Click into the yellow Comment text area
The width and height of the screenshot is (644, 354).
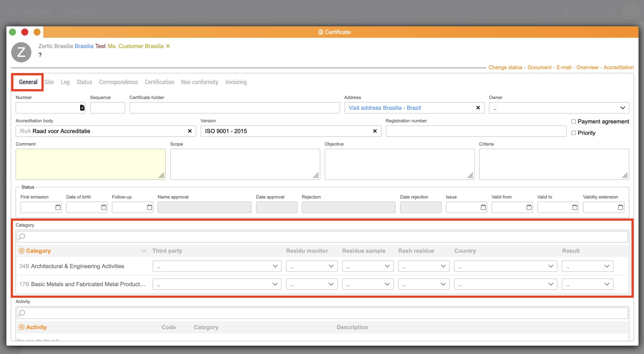pyautogui.click(x=91, y=164)
